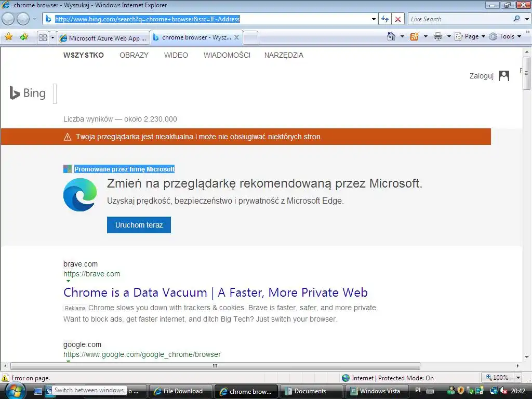
Task: Switch to OBRAZY results
Action: [134, 55]
